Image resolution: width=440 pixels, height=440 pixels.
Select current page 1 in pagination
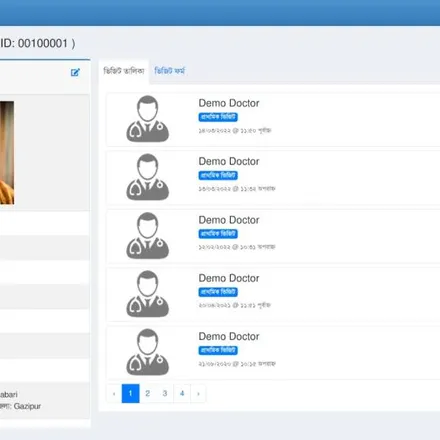[130, 393]
